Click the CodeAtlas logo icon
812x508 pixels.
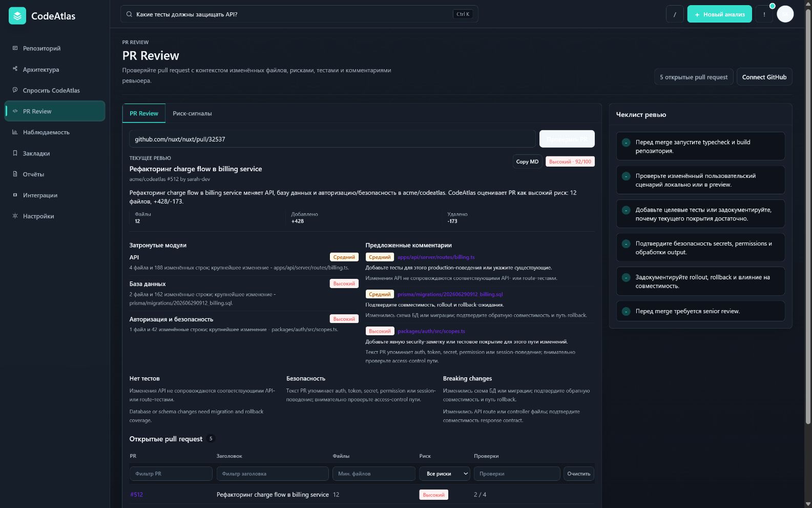17,16
